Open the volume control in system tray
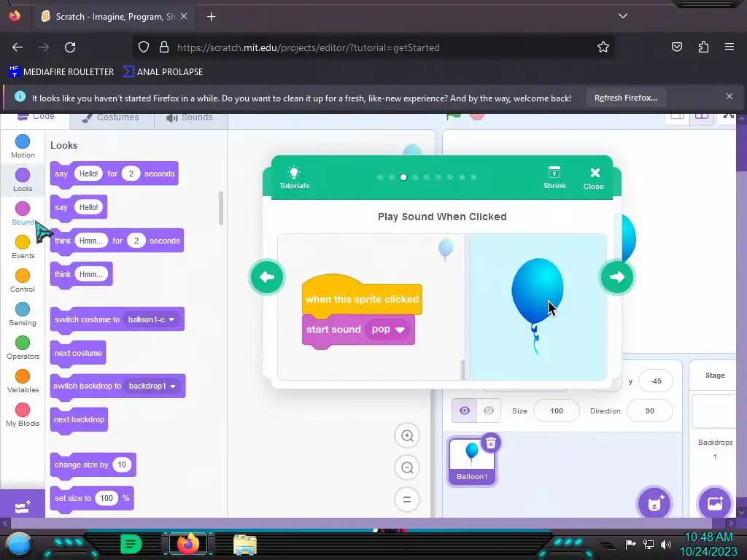747x560 pixels. [x=665, y=544]
